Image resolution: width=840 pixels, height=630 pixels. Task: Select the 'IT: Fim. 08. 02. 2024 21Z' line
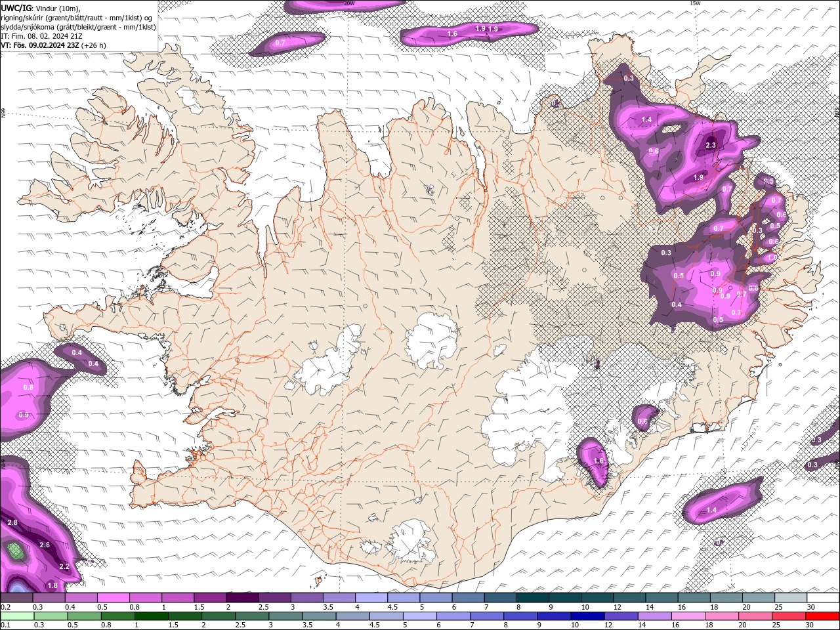pos(41,36)
